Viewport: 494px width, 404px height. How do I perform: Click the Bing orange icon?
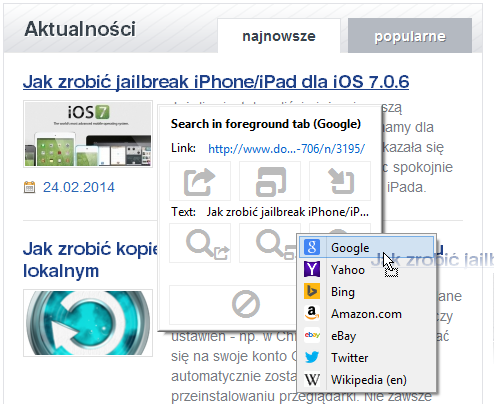[x=312, y=291]
